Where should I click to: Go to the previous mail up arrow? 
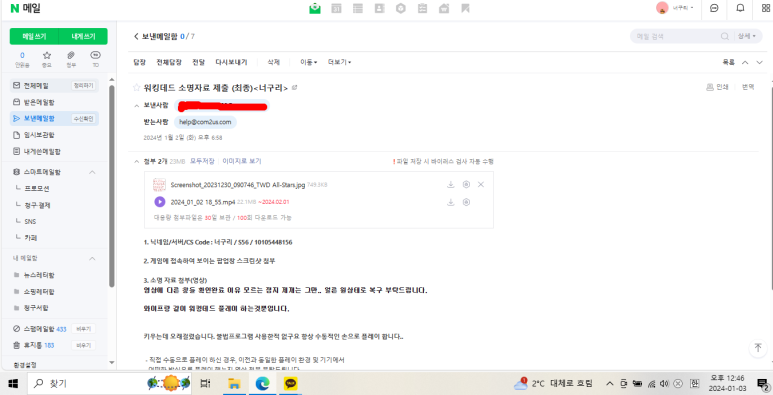745,62
